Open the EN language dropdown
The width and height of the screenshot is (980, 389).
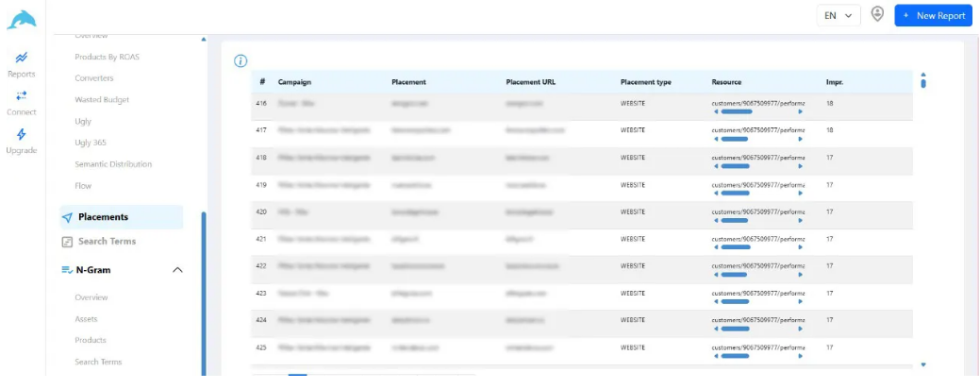click(x=839, y=16)
